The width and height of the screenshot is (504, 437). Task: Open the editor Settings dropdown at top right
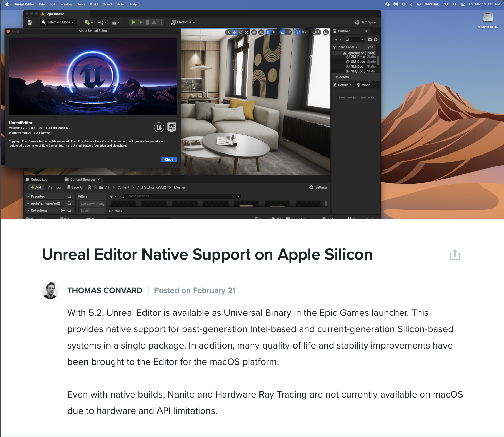(x=366, y=22)
